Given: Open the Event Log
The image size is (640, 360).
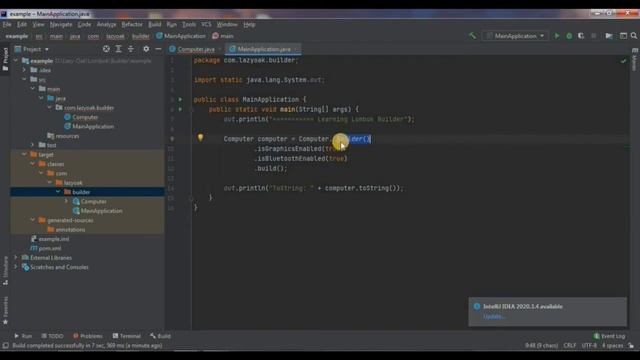Looking at the screenshot, I should click(609, 336).
